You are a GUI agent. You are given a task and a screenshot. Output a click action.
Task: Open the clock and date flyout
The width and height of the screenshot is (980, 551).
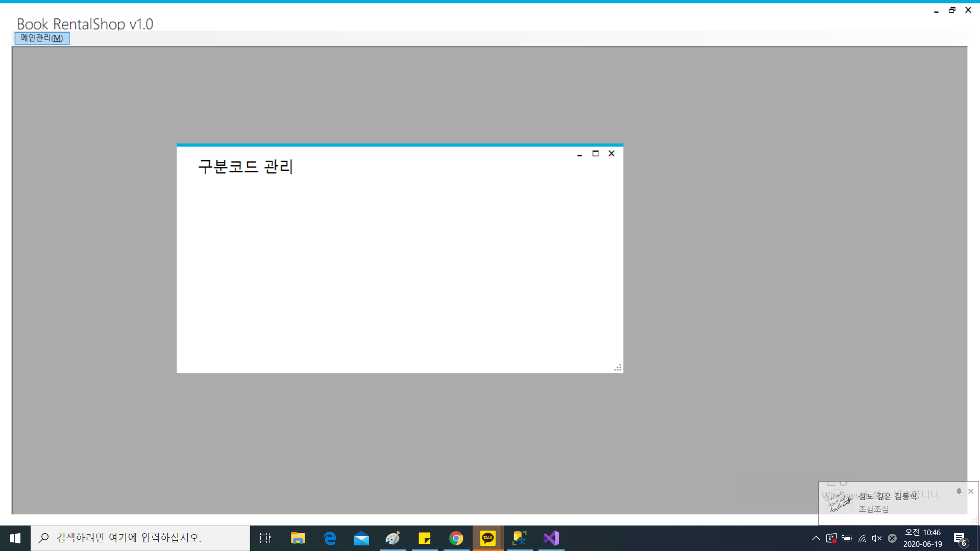point(922,538)
